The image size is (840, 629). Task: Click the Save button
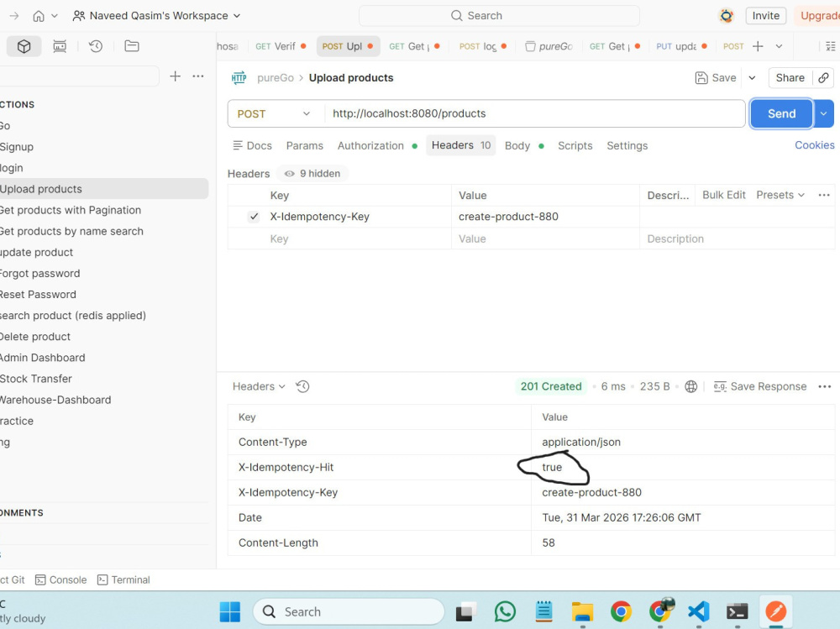point(716,78)
